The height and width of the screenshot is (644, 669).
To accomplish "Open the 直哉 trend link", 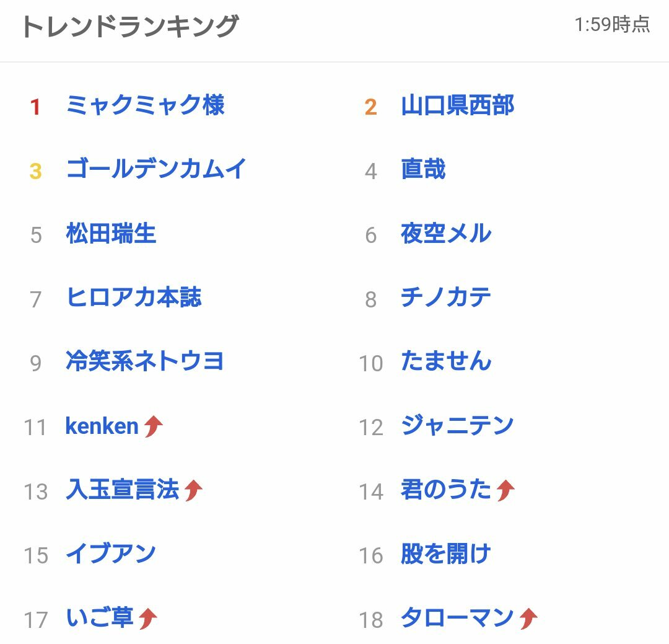I will pyautogui.click(x=423, y=169).
